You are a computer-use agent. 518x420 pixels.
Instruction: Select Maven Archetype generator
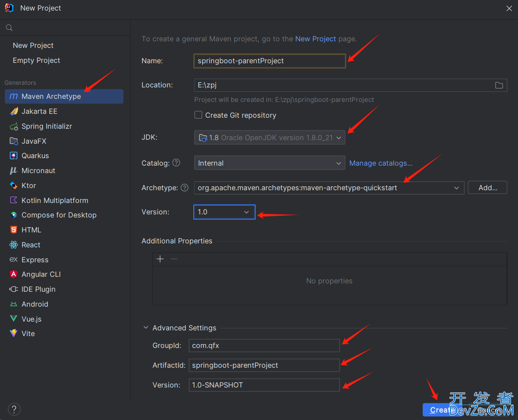(x=51, y=96)
